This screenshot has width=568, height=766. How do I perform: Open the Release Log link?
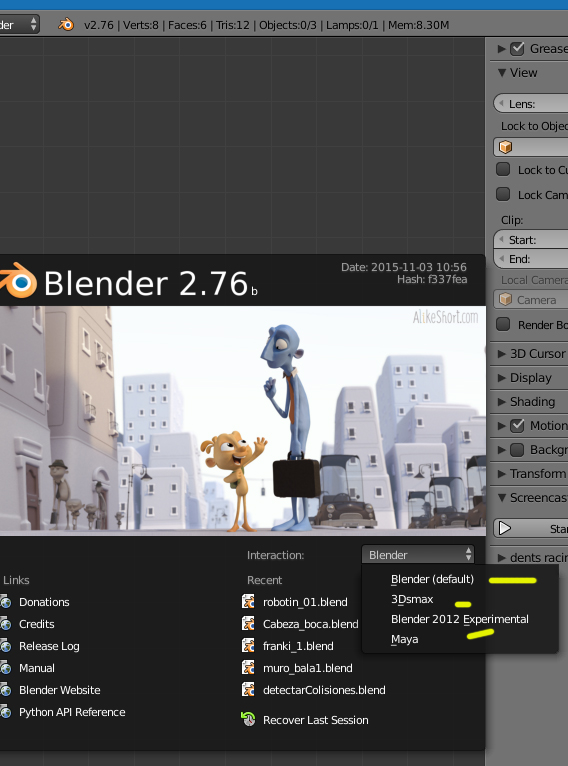coord(49,646)
